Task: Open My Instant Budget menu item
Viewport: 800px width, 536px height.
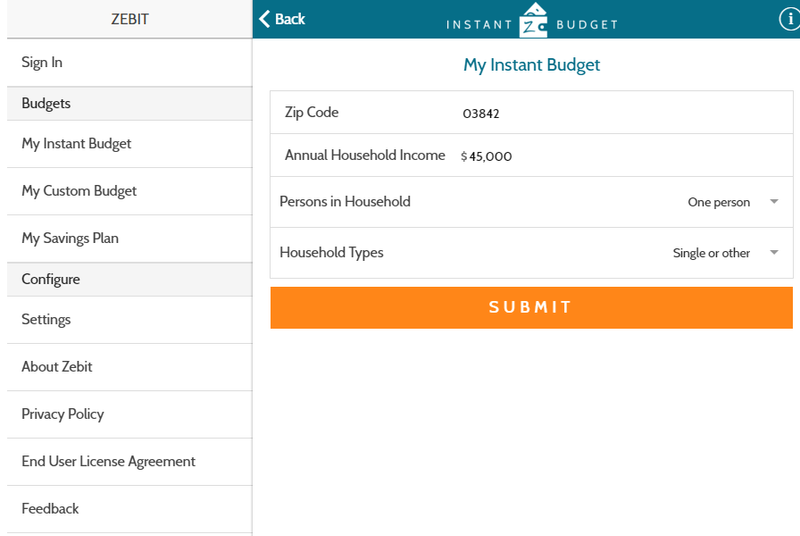Action: point(130,144)
